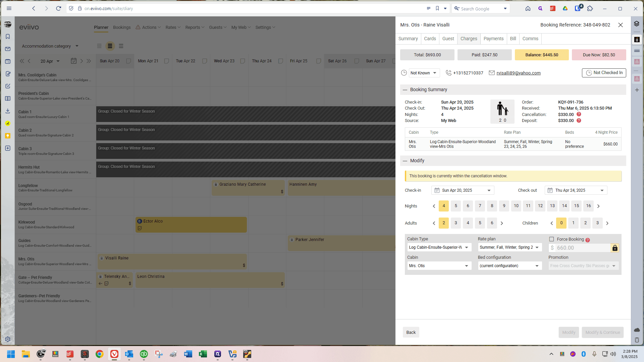
Task: Switch to the Cards tab
Action: 430,39
